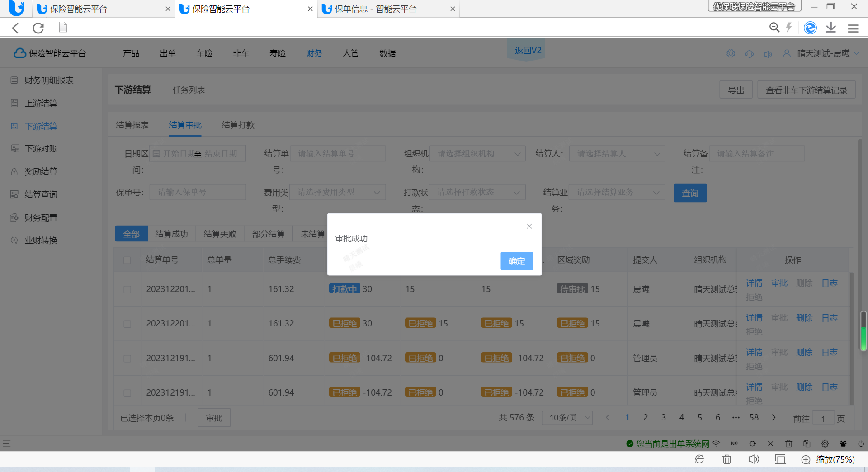
Task: Click the zoom plus icon beside 缩放(75%)
Action: [x=806, y=460]
